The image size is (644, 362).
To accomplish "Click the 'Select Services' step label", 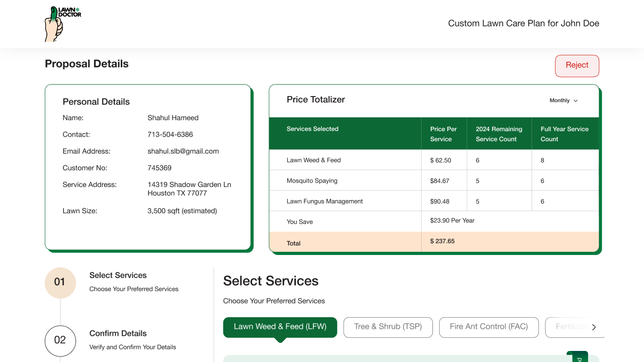I will click(118, 276).
